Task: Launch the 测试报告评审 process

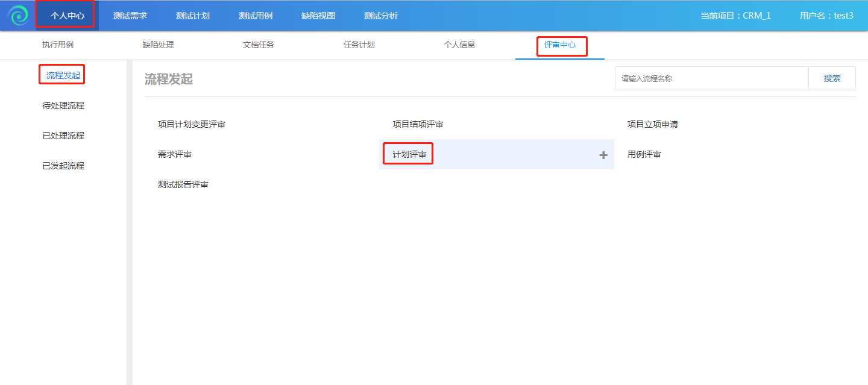Action: click(183, 185)
